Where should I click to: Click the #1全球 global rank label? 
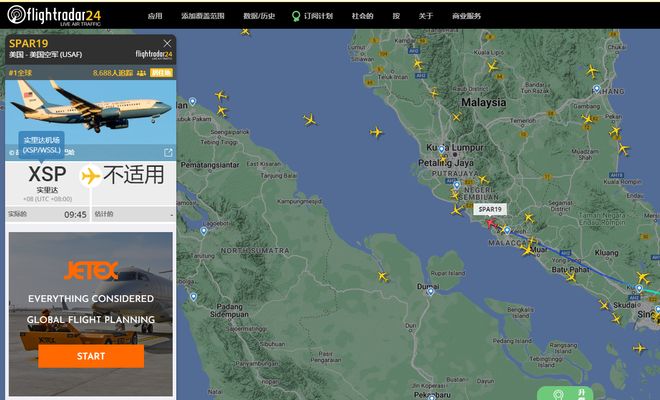click(x=20, y=73)
